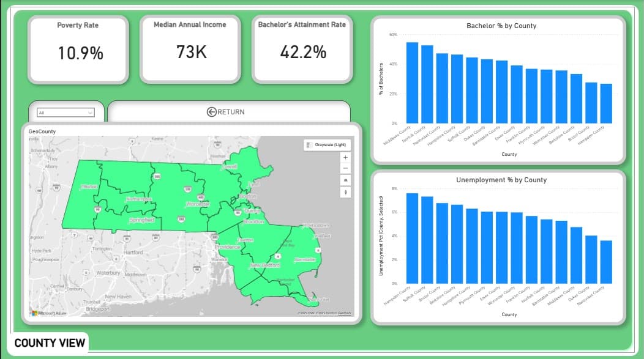Image resolution: width=644 pixels, height=359 pixels.
Task: Expand the chevron on the county slicer
Action: point(90,113)
